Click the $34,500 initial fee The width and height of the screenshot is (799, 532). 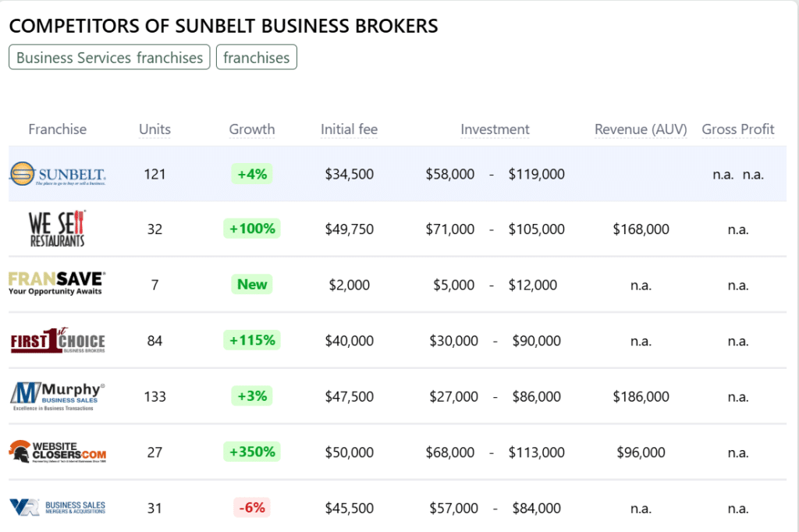coord(349,174)
